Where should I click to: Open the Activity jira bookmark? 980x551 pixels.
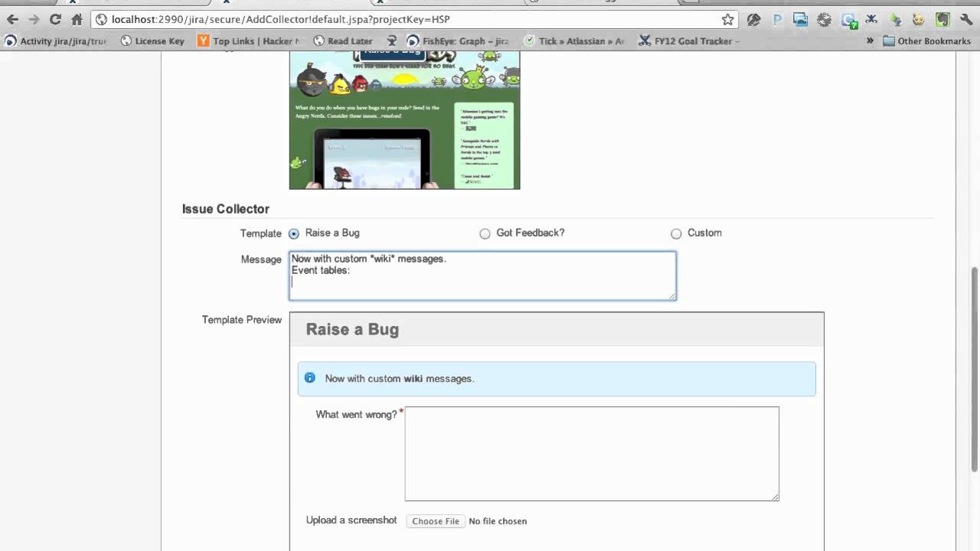(x=57, y=41)
